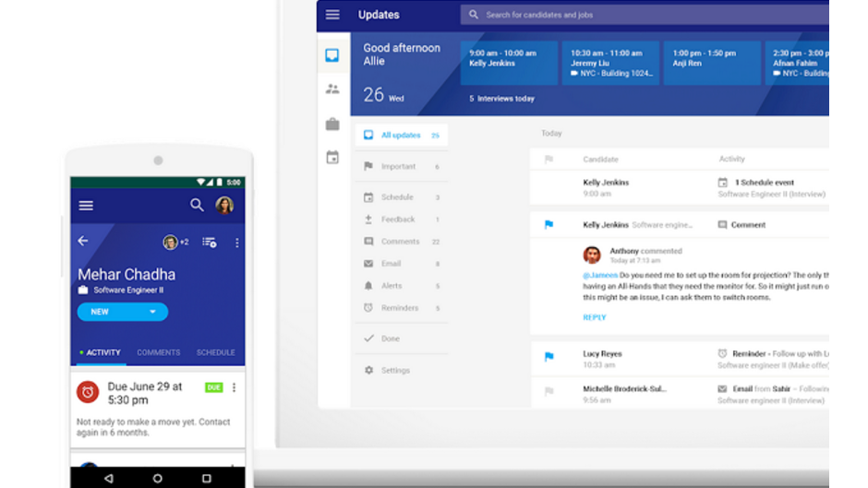The width and height of the screenshot is (868, 488).
Task: Expand the NEW status dropdown on phone
Action: (122, 312)
